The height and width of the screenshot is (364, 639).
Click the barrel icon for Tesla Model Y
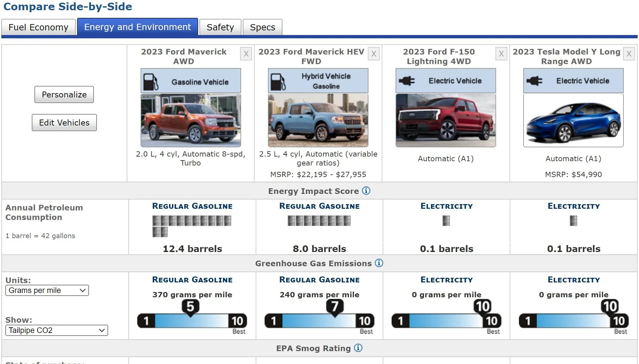pos(574,221)
